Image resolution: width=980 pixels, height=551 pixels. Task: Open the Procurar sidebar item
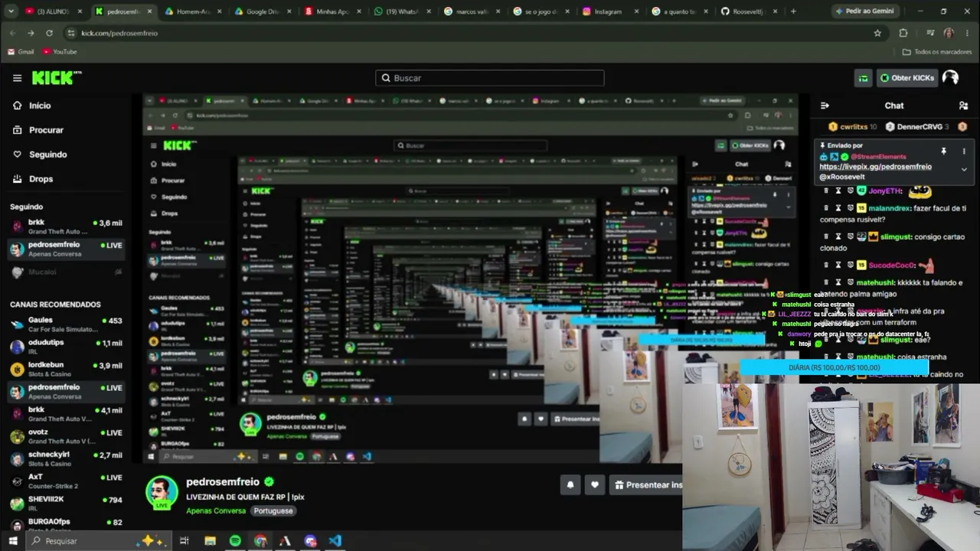(x=46, y=130)
